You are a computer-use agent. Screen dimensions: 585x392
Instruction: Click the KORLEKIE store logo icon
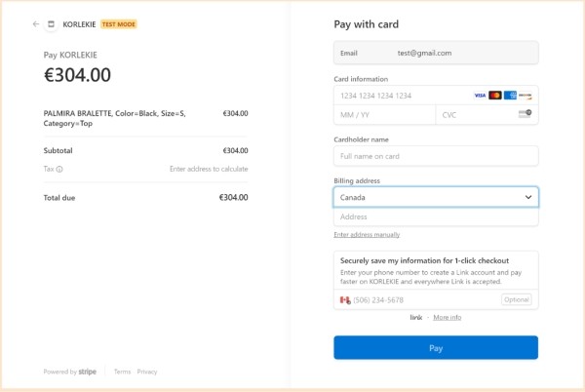[x=51, y=24]
